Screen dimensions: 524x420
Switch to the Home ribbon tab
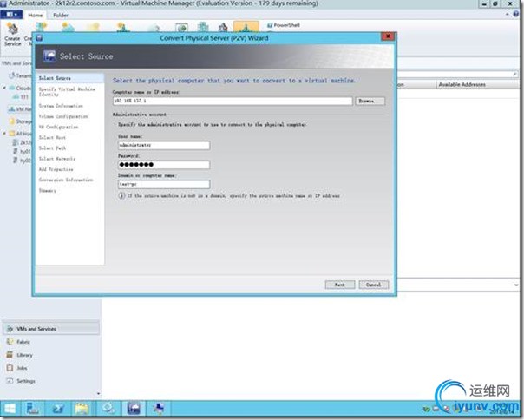[x=35, y=15]
